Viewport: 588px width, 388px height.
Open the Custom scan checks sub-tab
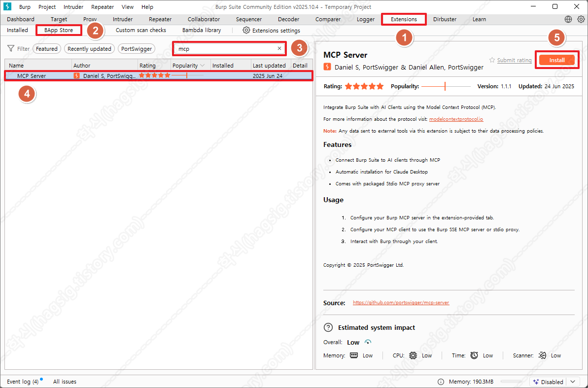pyautogui.click(x=140, y=30)
